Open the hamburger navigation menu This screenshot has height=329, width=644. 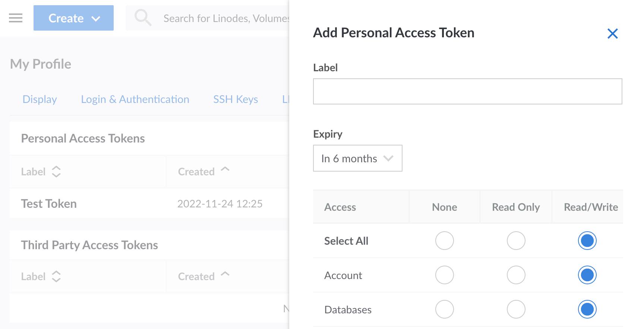tap(16, 18)
